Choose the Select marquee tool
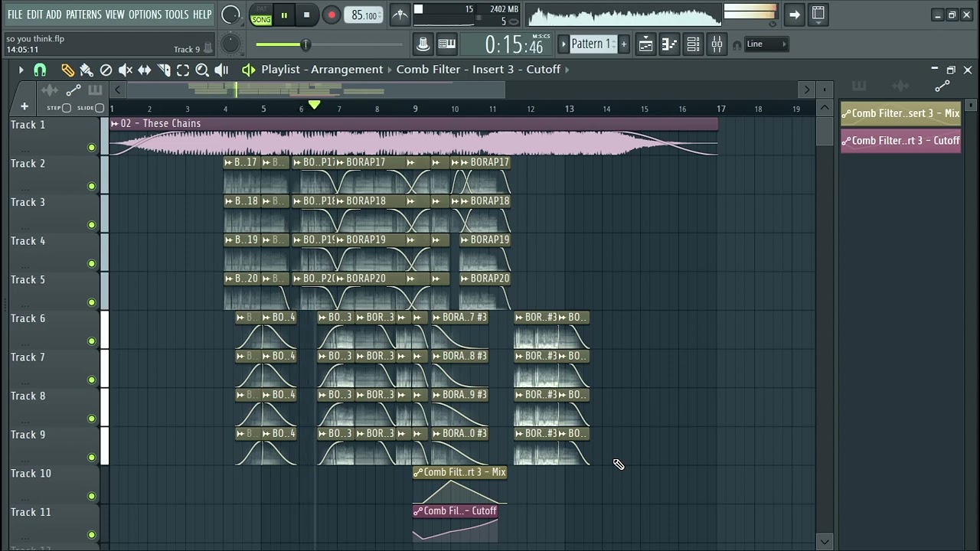 (x=182, y=70)
